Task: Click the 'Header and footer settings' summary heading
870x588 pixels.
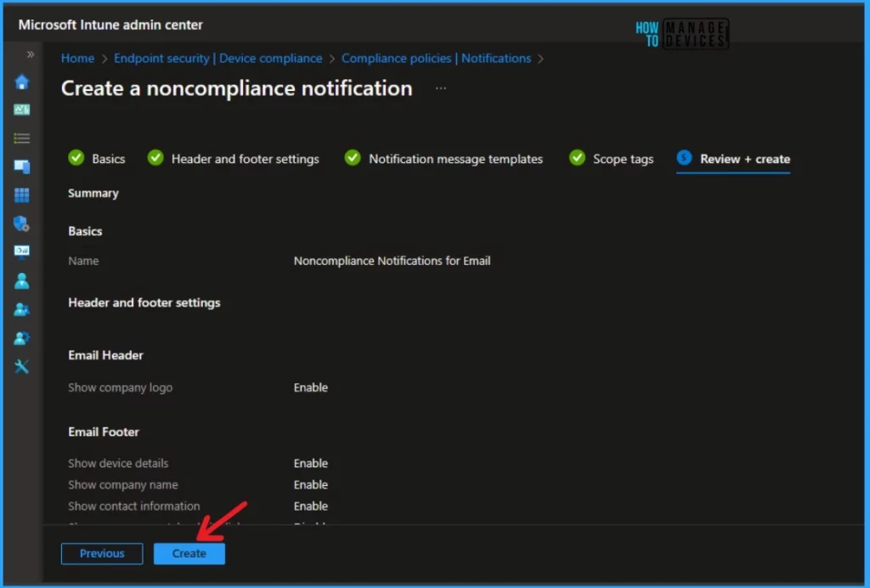Action: [144, 302]
